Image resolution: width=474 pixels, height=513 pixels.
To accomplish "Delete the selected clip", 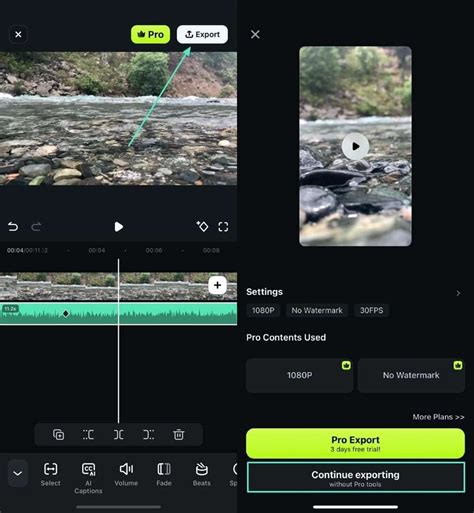I will tap(178, 434).
